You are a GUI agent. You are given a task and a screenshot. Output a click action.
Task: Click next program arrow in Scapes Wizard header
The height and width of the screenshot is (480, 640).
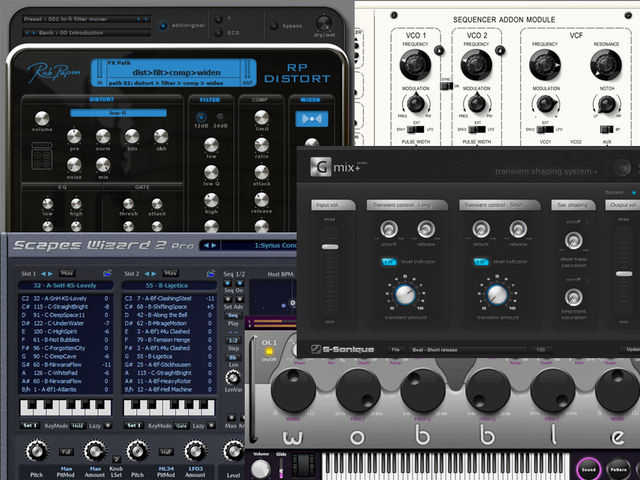tap(214, 245)
